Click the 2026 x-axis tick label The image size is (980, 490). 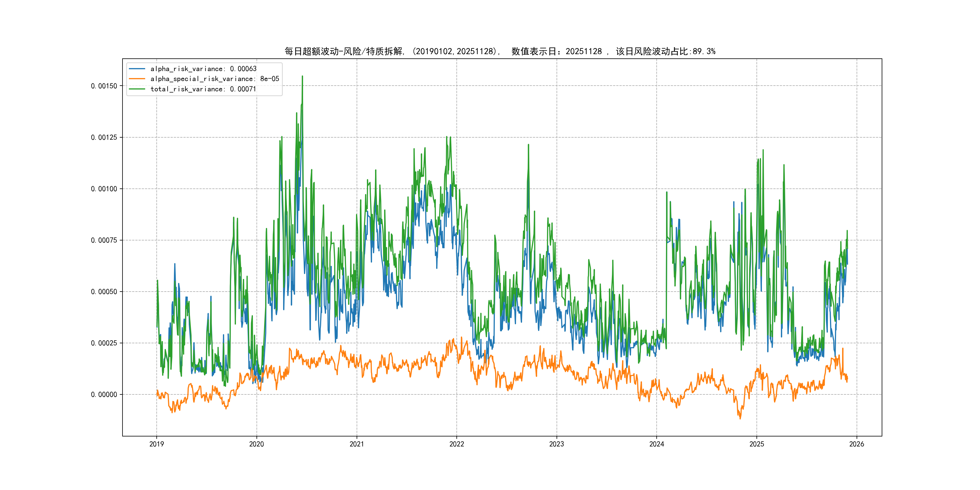coord(857,444)
